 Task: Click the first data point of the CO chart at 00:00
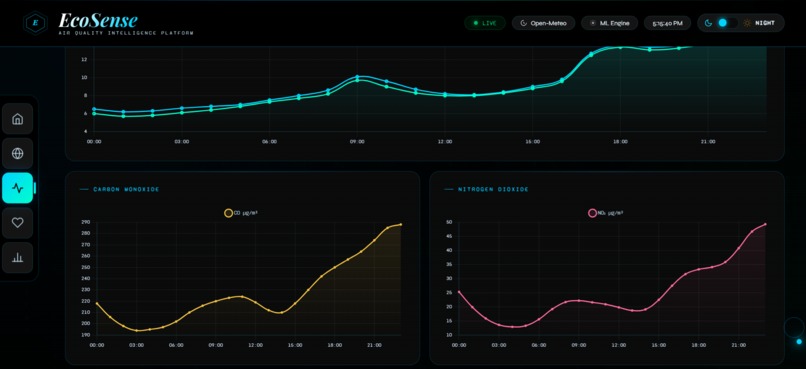(97, 303)
